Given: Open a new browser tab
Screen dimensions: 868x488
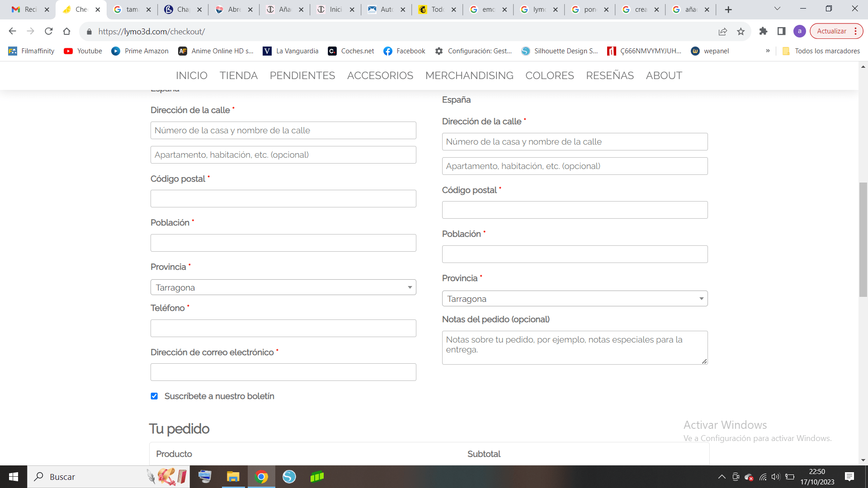Looking at the screenshot, I should point(728,9).
